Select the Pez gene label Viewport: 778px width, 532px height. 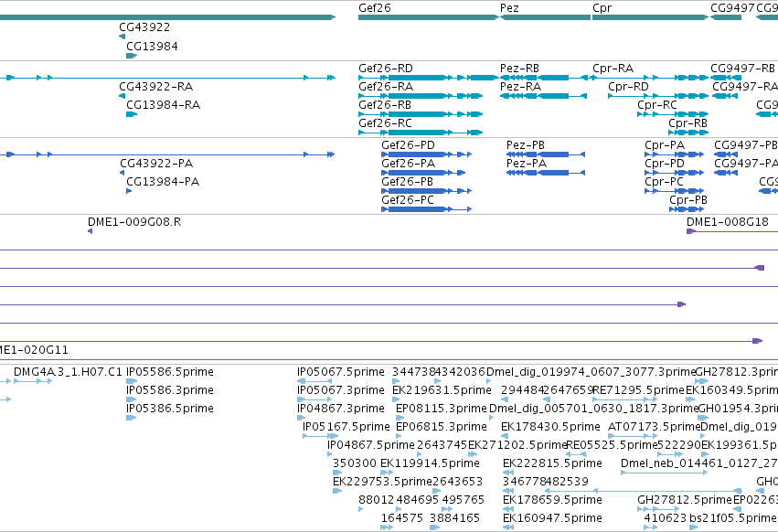[509, 8]
